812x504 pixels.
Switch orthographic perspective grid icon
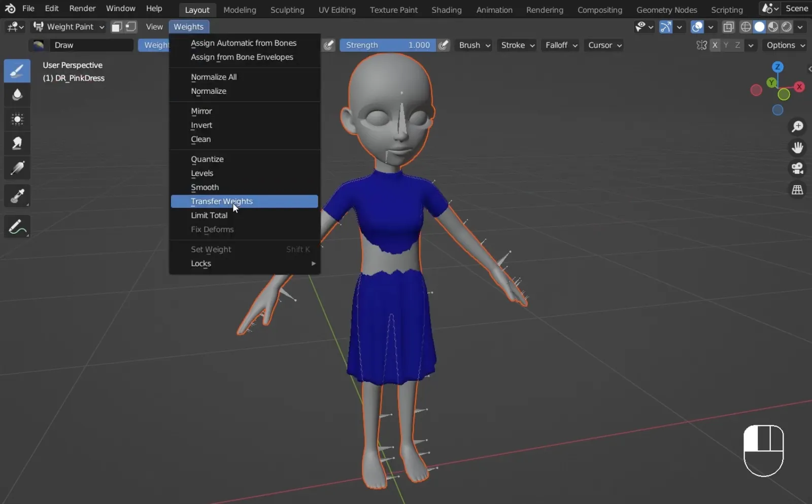coord(797,190)
